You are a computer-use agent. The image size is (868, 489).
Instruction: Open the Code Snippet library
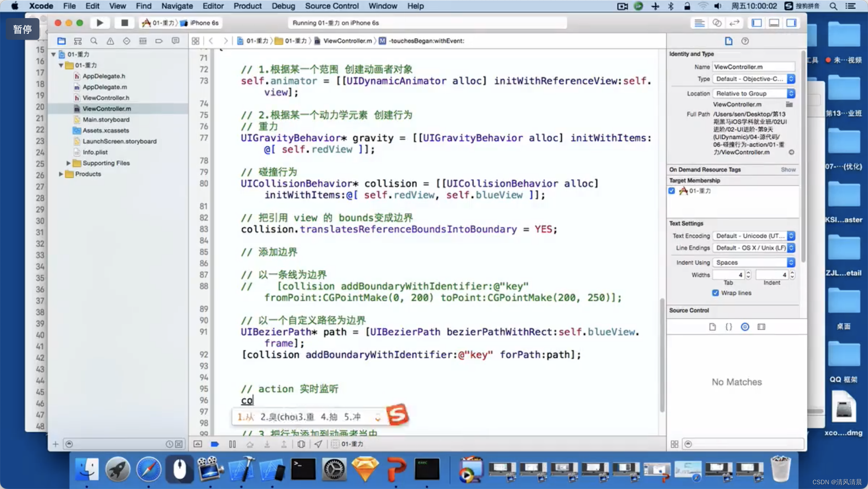729,327
